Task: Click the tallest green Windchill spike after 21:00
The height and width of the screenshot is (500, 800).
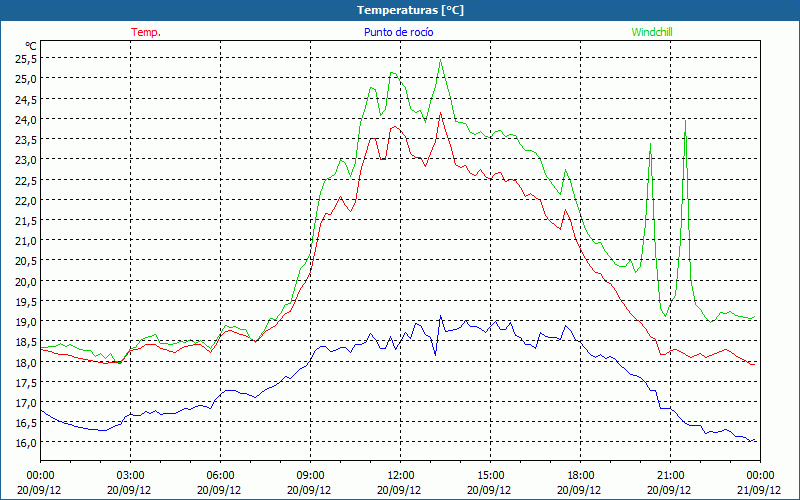Action: pyautogui.click(x=685, y=121)
